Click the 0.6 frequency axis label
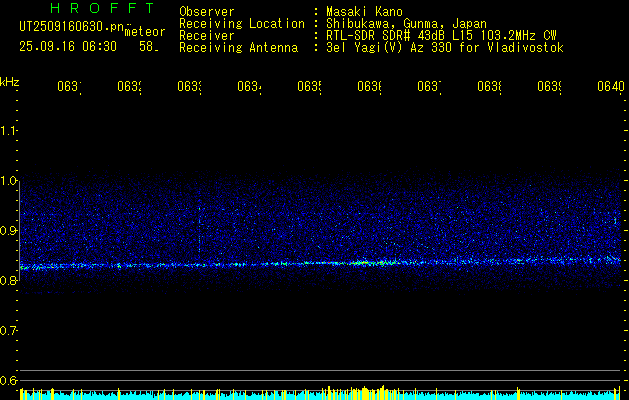This screenshot has height=400, width=629. tap(9, 380)
